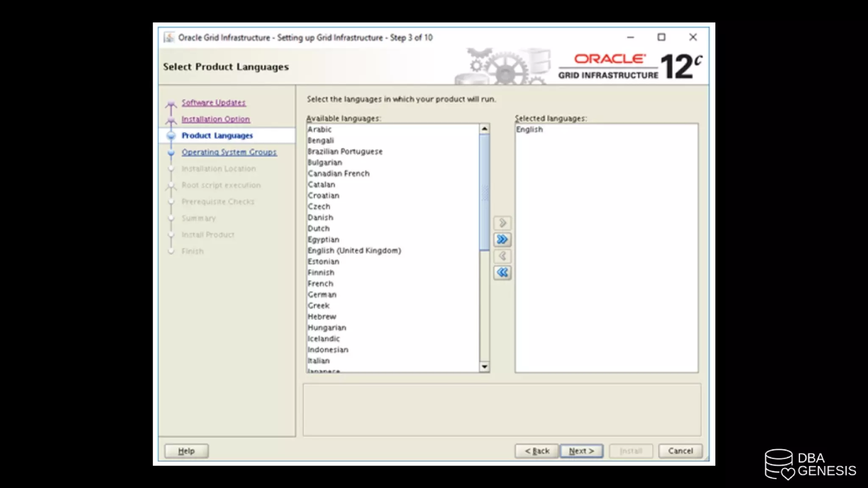Go to the Installation Option step
The width and height of the screenshot is (868, 488).
tap(216, 119)
